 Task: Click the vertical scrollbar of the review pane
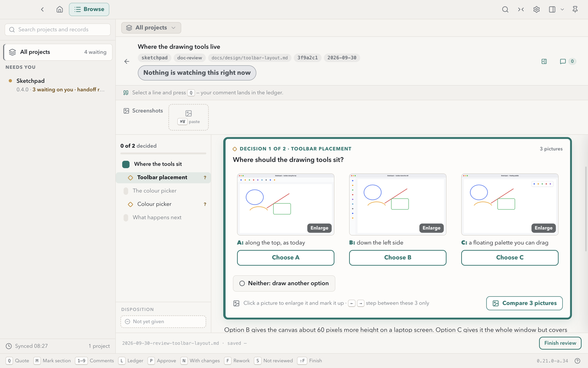[x=586, y=210]
